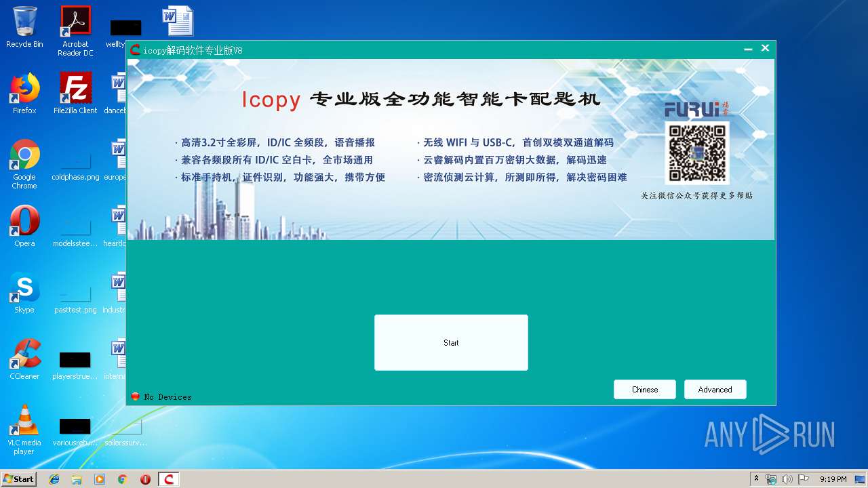This screenshot has height=488, width=868.
Task: Click the red No Devices status indicator
Action: point(135,396)
